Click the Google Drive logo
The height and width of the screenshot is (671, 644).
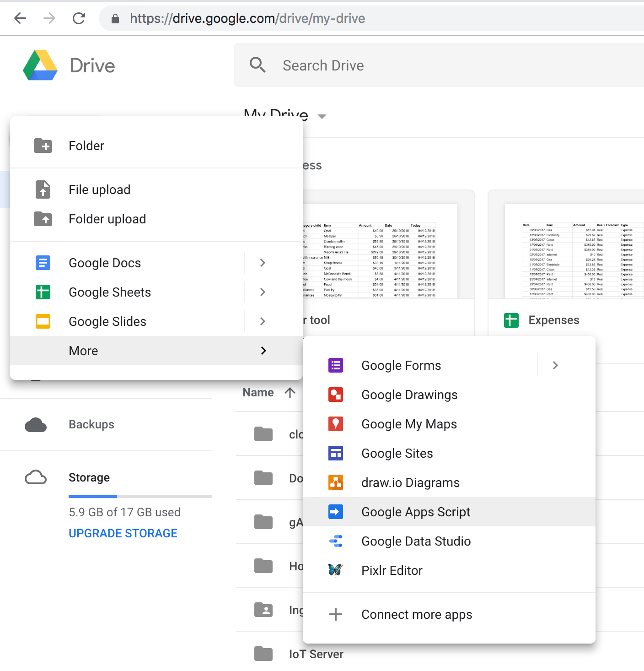(40, 65)
